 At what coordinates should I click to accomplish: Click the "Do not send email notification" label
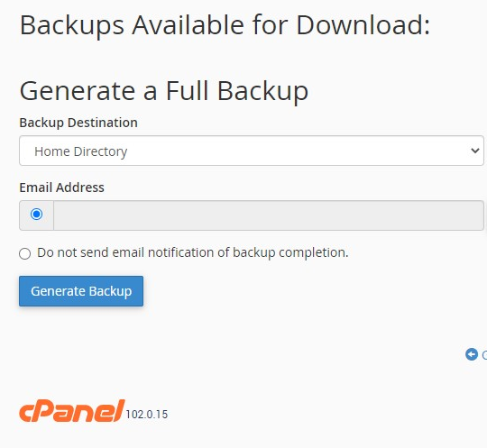193,252
